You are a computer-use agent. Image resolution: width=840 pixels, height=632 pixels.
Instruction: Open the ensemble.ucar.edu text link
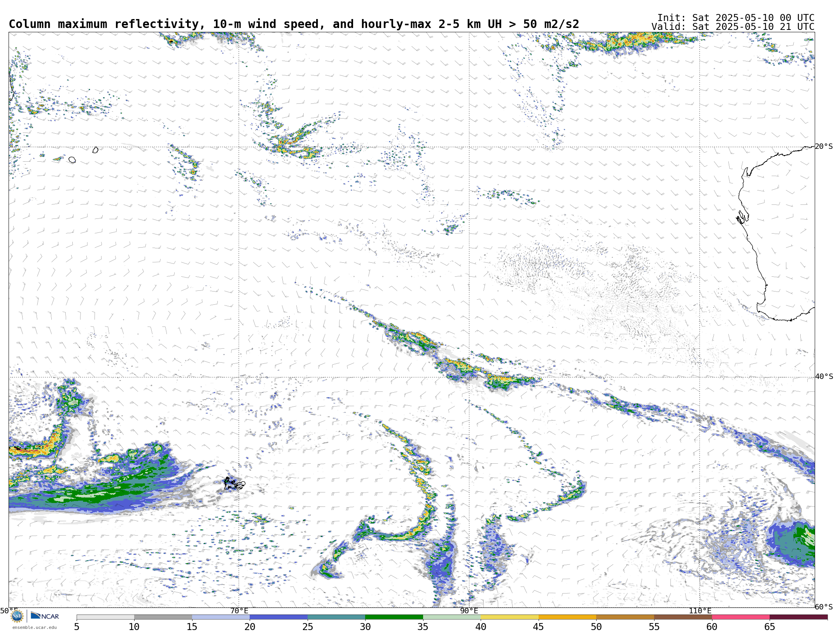point(34,627)
